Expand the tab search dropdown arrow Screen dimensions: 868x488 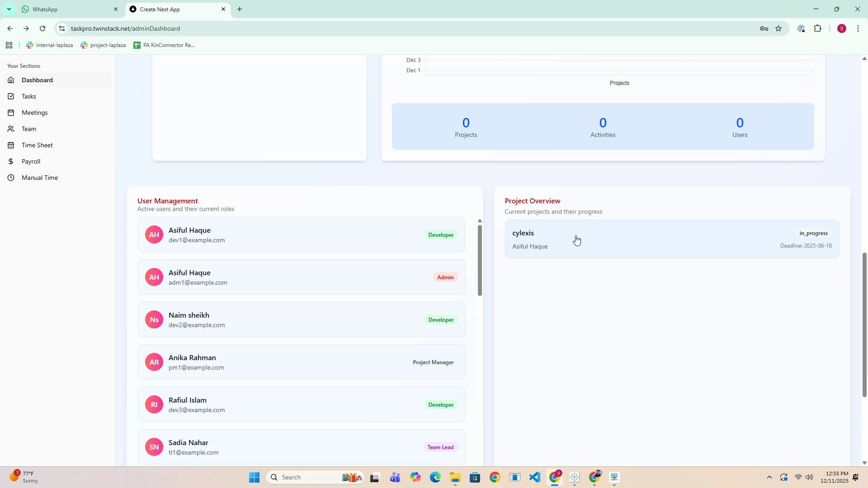[9, 9]
